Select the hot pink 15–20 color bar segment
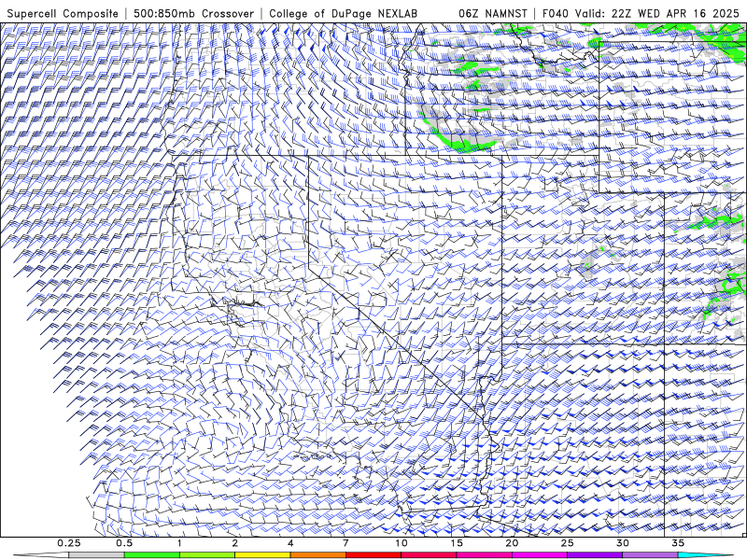The image size is (747, 560). (x=484, y=555)
